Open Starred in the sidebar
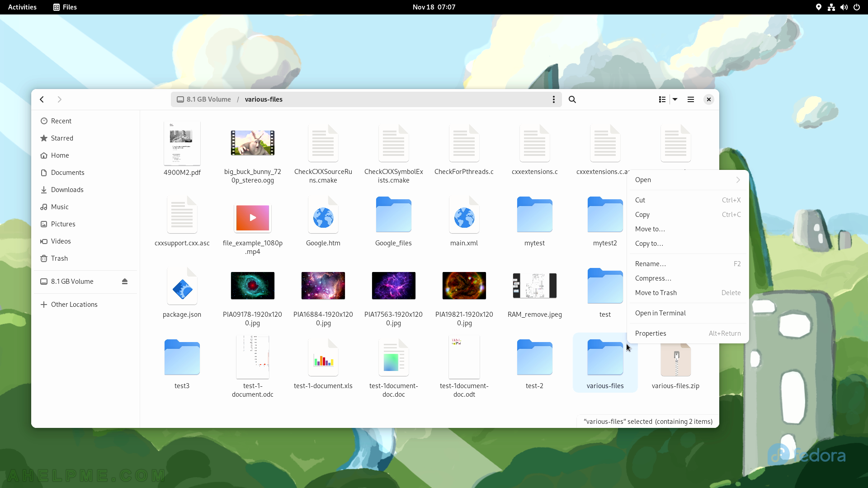This screenshot has width=868, height=488. 86,138
